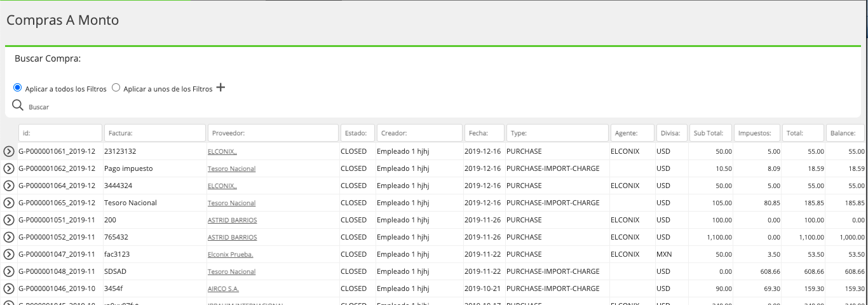Expand row G-P000001061_2019-12 arrow
The image size is (868, 305).
coord(9,151)
